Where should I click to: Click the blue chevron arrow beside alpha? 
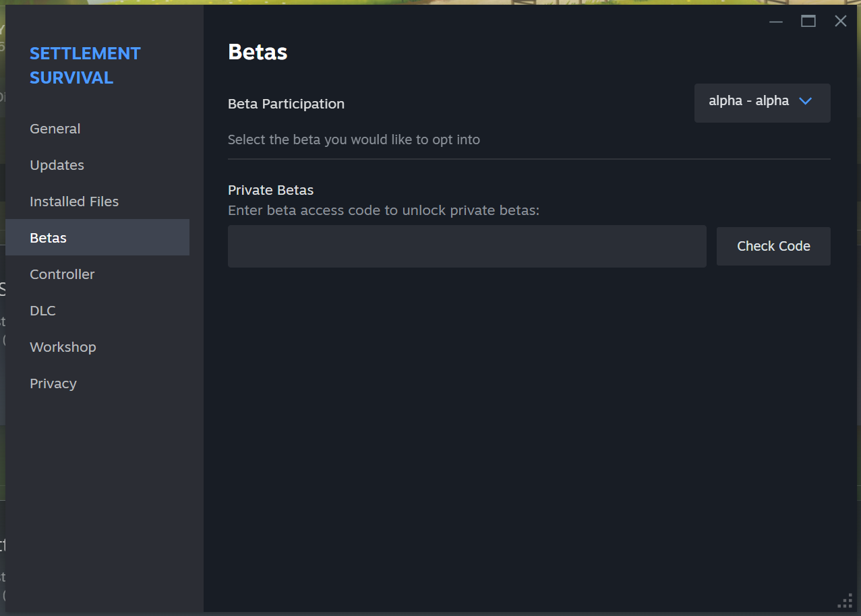(x=805, y=101)
